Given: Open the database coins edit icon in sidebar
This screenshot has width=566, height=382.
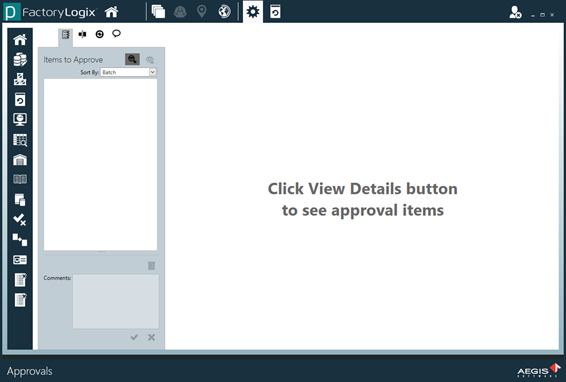Looking at the screenshot, I should click(x=20, y=60).
